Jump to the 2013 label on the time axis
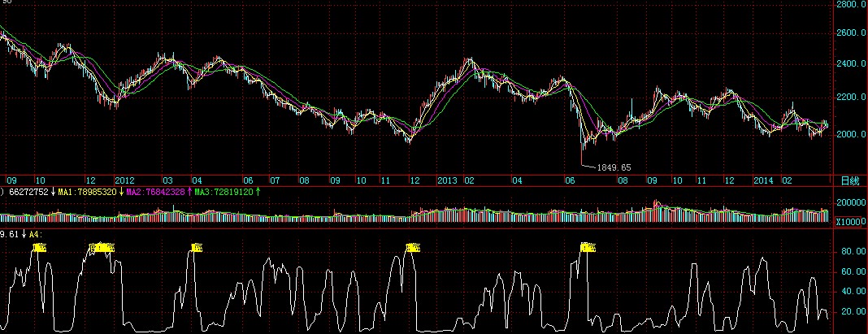 [448, 180]
